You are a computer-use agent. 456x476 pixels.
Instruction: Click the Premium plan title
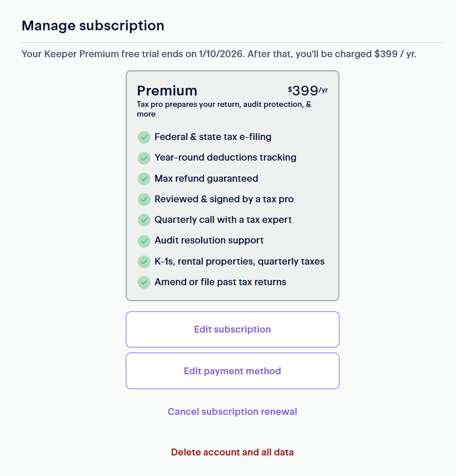tap(167, 91)
